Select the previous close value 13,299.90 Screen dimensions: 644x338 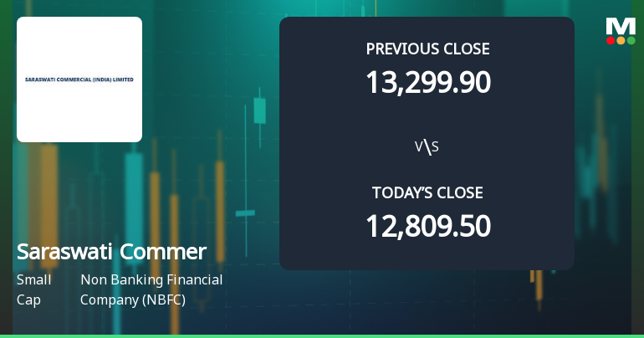click(x=427, y=82)
